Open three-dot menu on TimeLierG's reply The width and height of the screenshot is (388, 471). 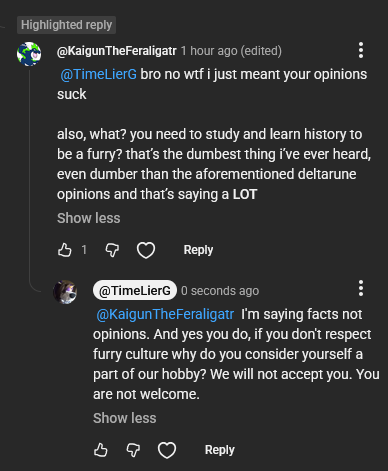361,288
